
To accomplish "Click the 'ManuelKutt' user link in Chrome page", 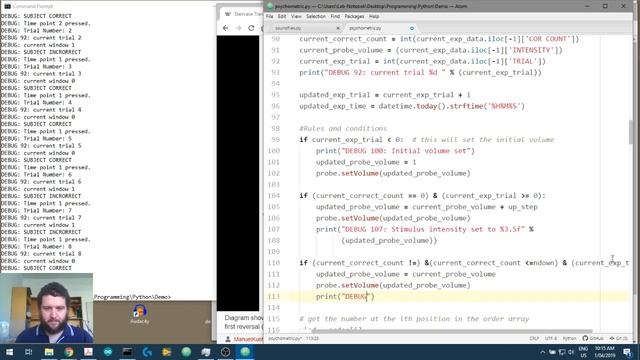I will coord(248,339).
